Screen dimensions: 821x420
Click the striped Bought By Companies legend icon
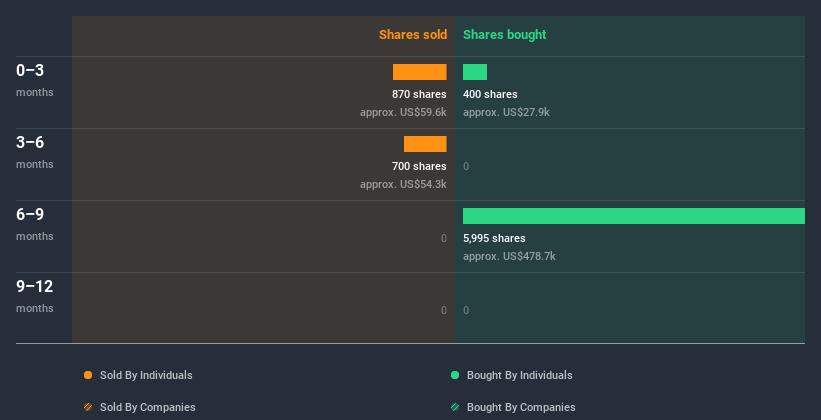pyautogui.click(x=455, y=407)
